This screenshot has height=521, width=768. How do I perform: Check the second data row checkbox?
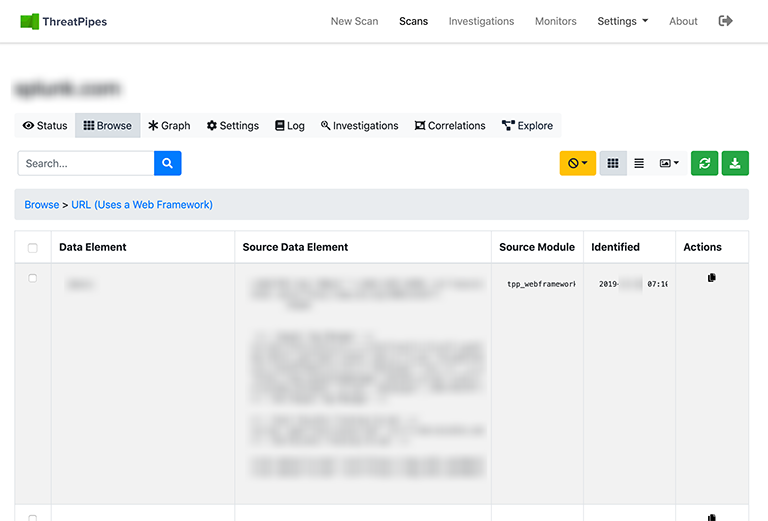tap(33, 517)
